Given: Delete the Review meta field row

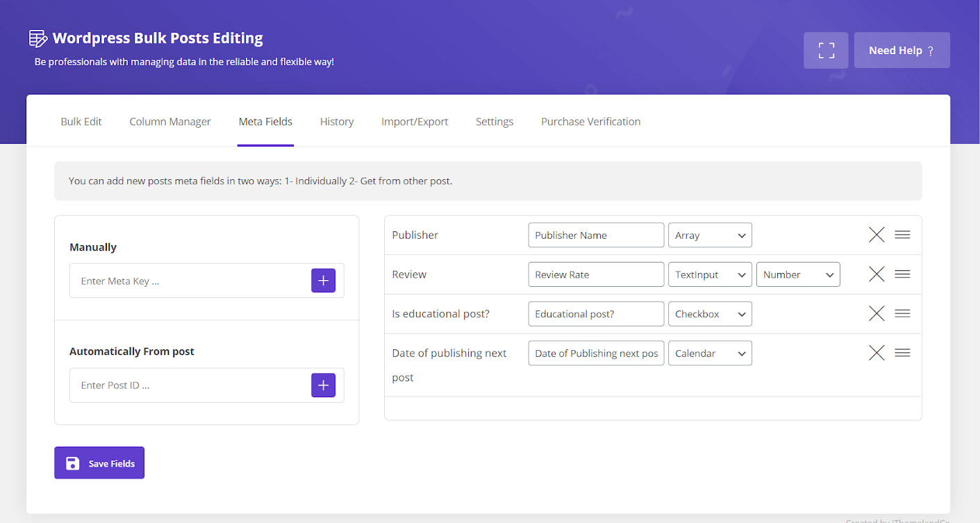Looking at the screenshot, I should [x=877, y=274].
